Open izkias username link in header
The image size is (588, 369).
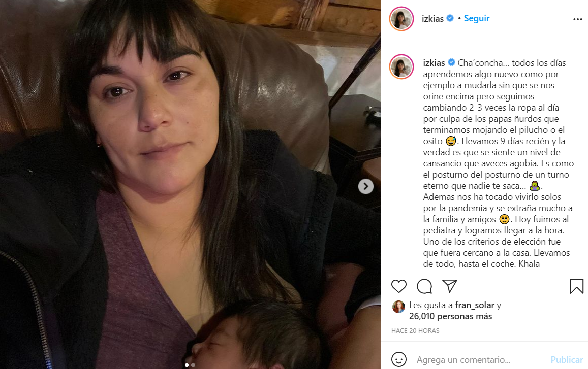432,19
